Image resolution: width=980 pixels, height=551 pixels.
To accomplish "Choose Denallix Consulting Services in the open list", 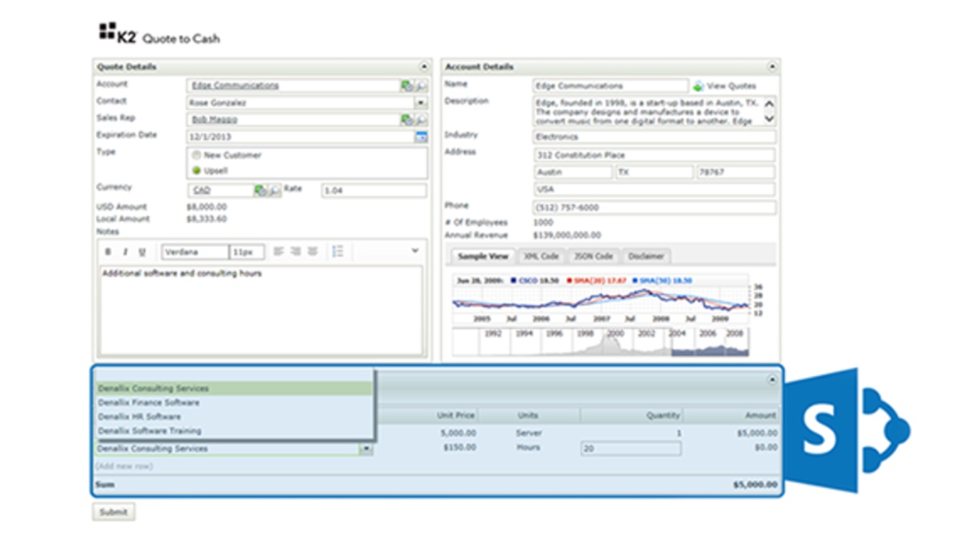I will click(234, 388).
